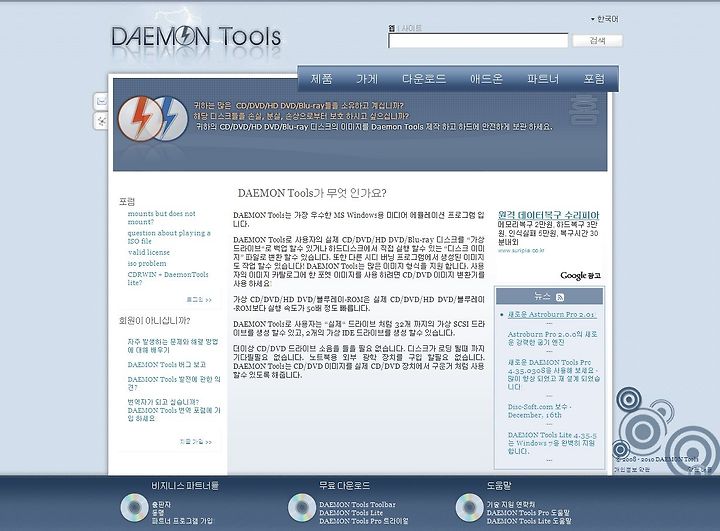Image resolution: width=720 pixels, height=531 pixels.
Task: Click footer link '출판자'
Action: 161,504
